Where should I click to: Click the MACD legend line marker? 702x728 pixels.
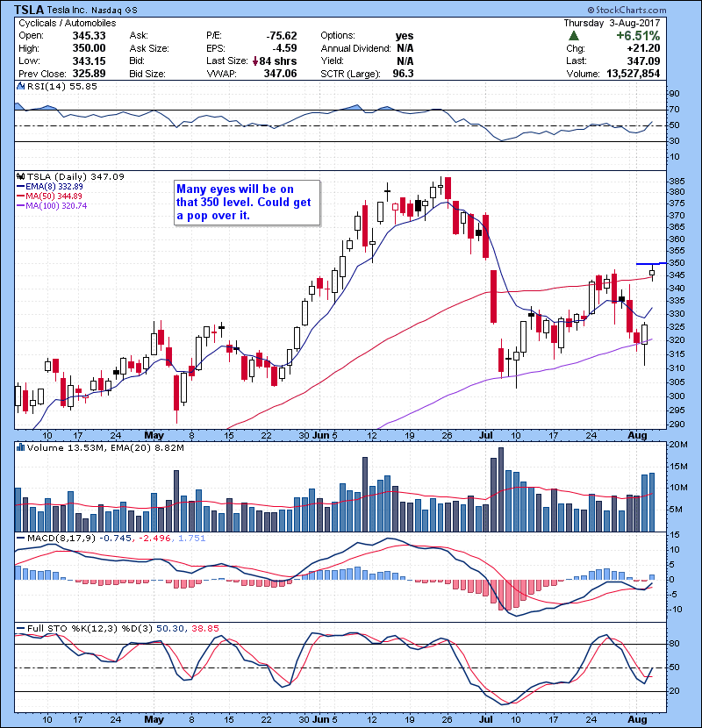(x=20, y=539)
